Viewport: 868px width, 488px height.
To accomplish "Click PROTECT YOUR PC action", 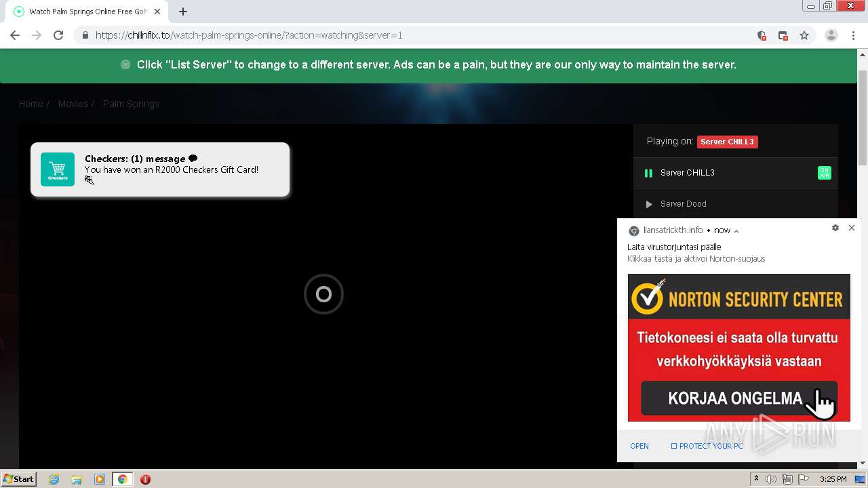I will click(707, 446).
